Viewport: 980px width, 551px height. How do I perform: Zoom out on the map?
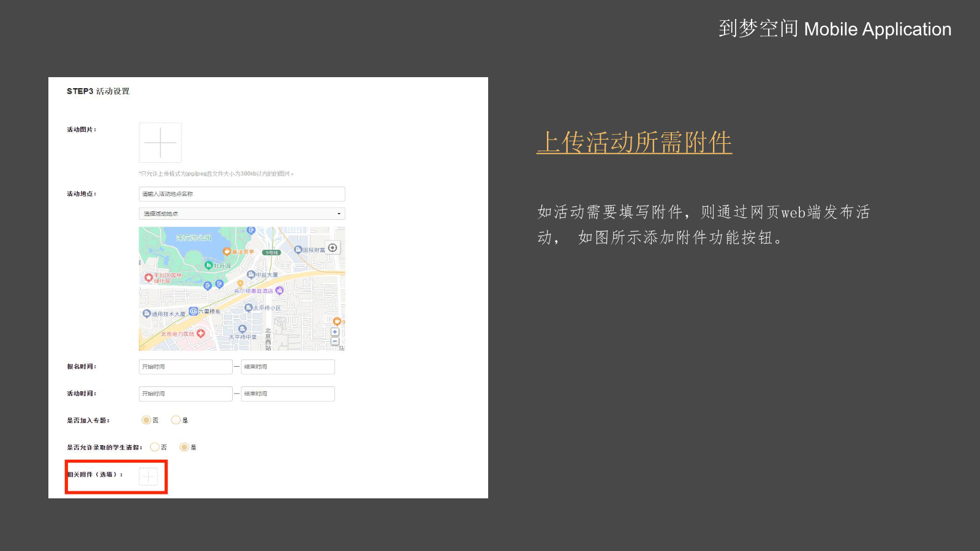(x=335, y=341)
